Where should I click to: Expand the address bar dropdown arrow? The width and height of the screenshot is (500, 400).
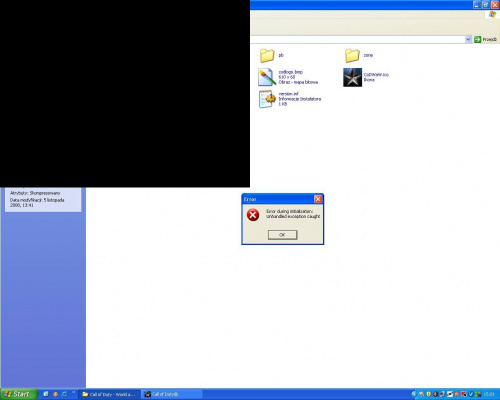[x=468, y=39]
